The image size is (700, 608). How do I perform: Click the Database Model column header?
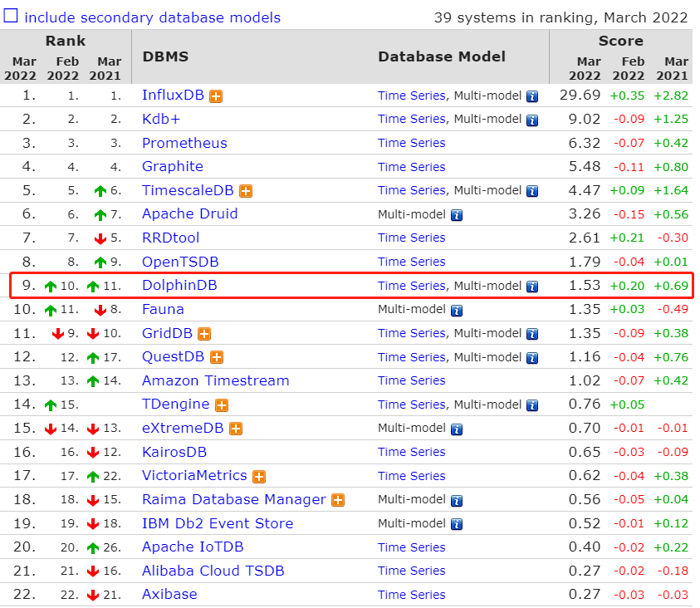pos(442,56)
